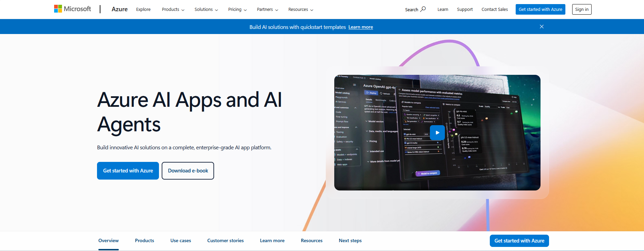Expand the Resources dropdown in top navigation
The image size is (644, 251).
[301, 10]
